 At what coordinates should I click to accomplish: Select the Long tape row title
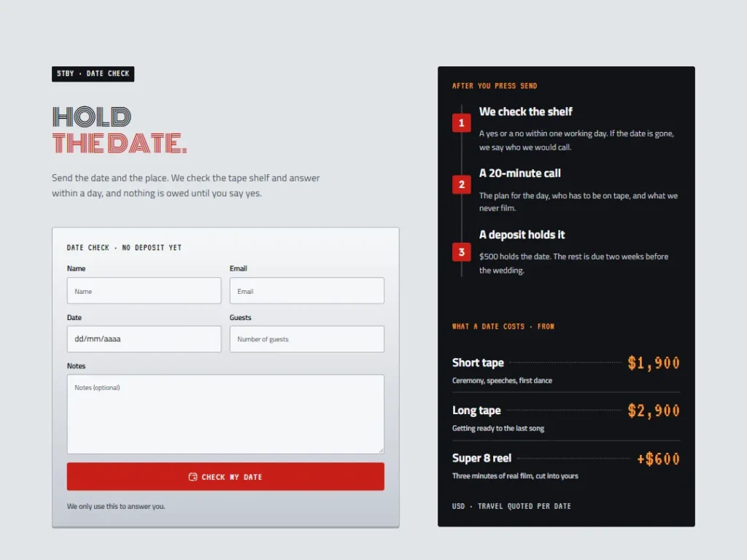click(476, 411)
